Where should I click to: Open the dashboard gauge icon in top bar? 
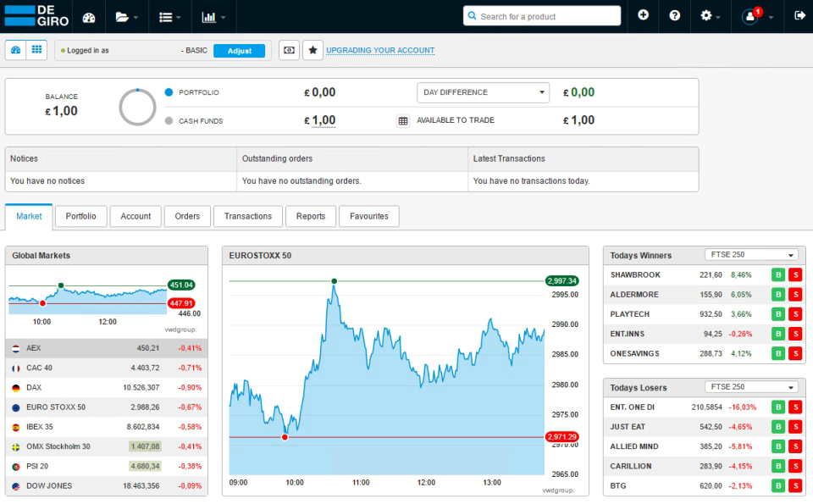pyautogui.click(x=89, y=17)
